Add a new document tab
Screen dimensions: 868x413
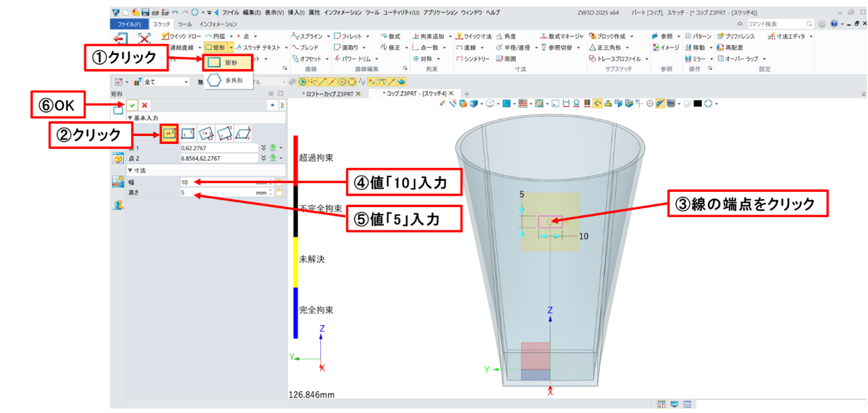click(x=467, y=93)
